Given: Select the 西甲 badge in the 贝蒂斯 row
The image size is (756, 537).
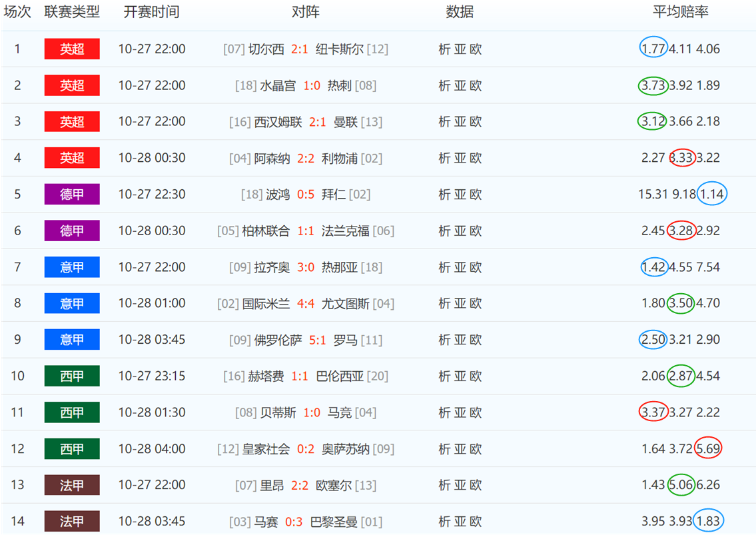Looking at the screenshot, I should [x=72, y=412].
